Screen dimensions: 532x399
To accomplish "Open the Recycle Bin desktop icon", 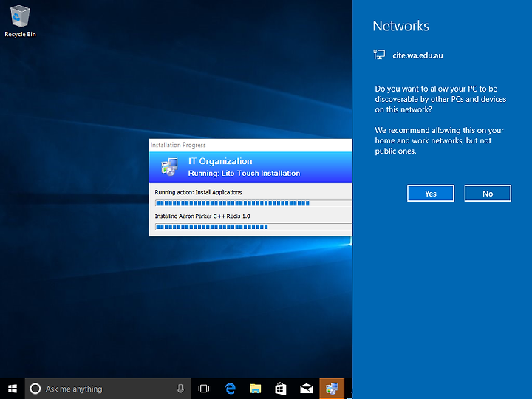I will (x=20, y=21).
